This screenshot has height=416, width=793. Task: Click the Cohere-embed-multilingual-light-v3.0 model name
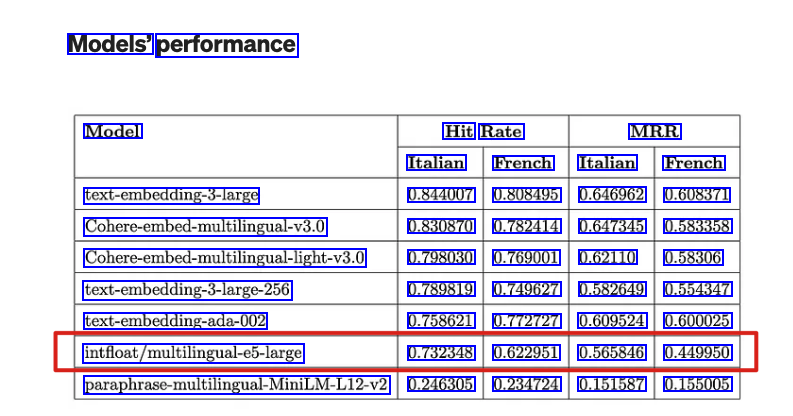coord(225,258)
